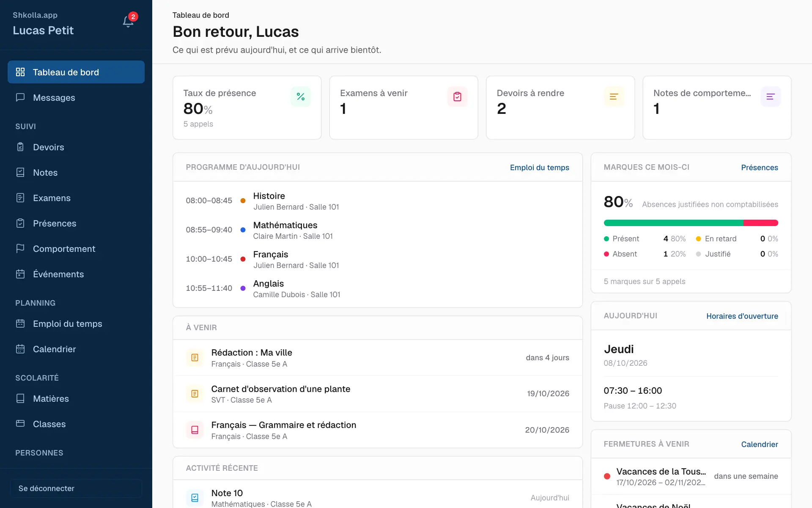Image resolution: width=812 pixels, height=508 pixels.
Task: Click the Examens icon in sidebar
Action: [x=20, y=198]
